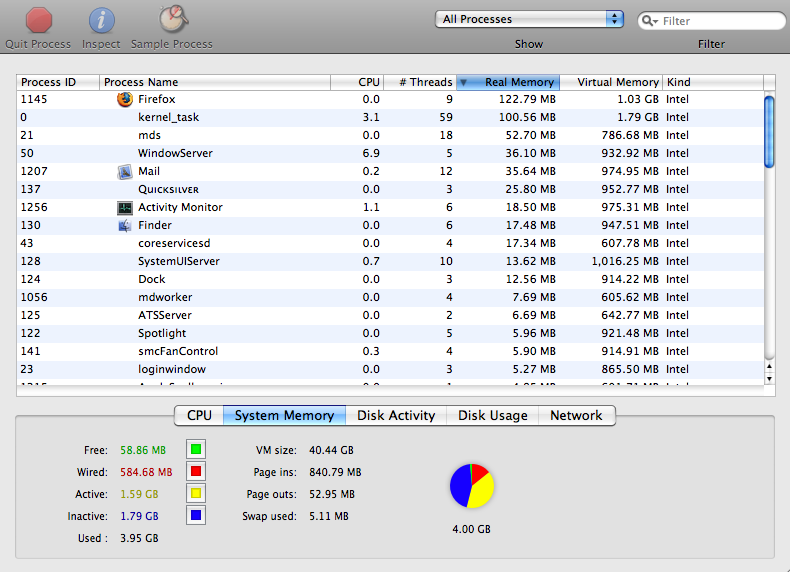Click the Mail app icon in list
Screen dimensions: 790x572
[124, 172]
